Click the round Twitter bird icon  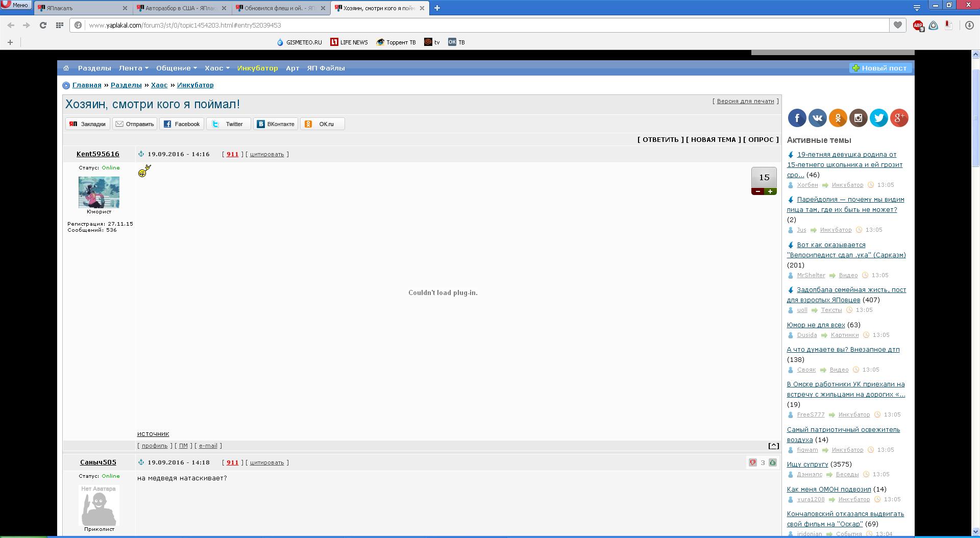point(878,118)
